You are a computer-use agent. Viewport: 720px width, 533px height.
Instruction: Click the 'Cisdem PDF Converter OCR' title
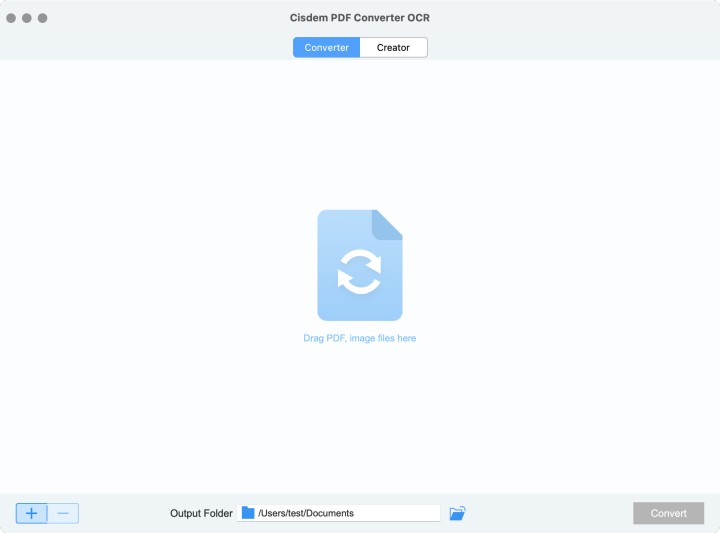click(360, 18)
